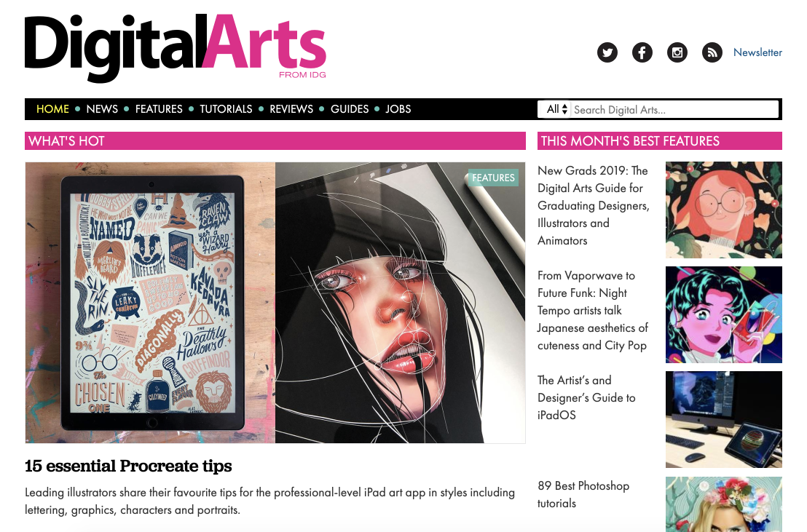The width and height of the screenshot is (807, 532).
Task: Click the FEATURES tag on hero image
Action: click(x=493, y=178)
